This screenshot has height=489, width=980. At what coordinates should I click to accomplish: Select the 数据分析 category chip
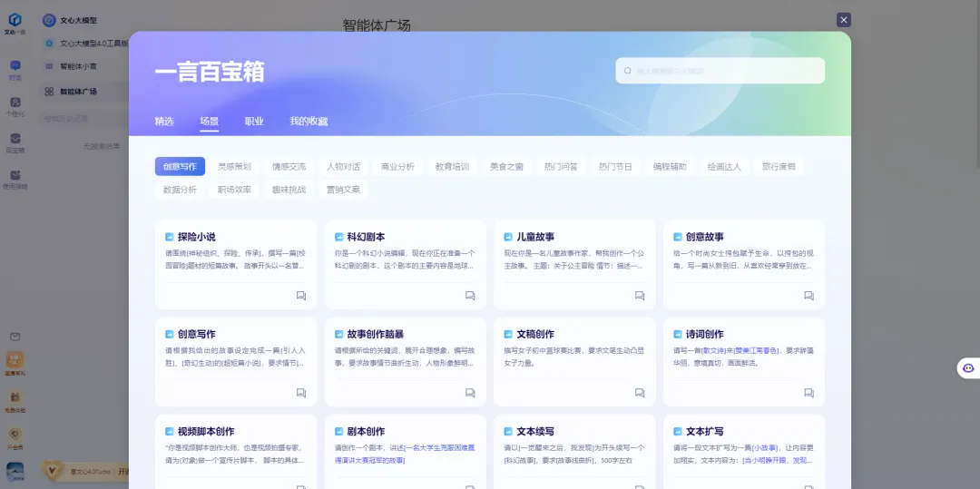tap(180, 190)
